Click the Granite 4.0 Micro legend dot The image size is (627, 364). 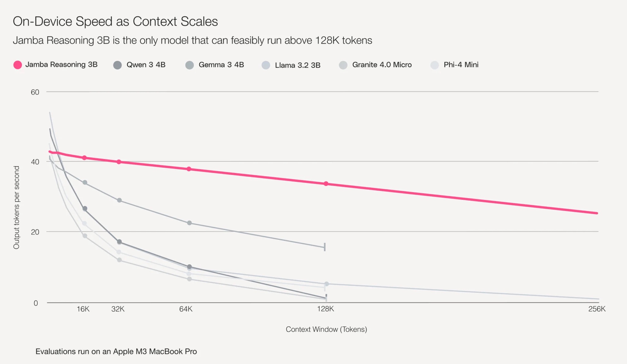[343, 65]
